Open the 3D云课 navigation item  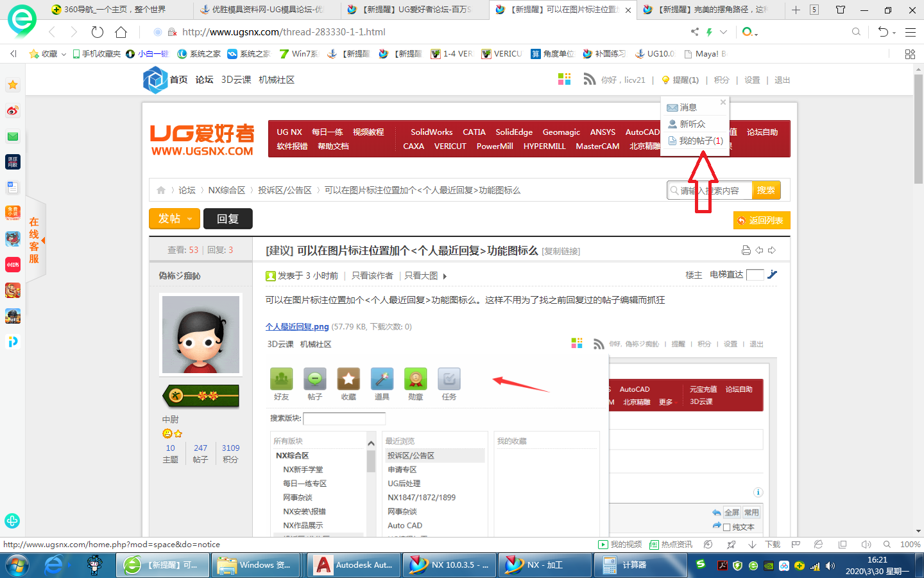[236, 80]
